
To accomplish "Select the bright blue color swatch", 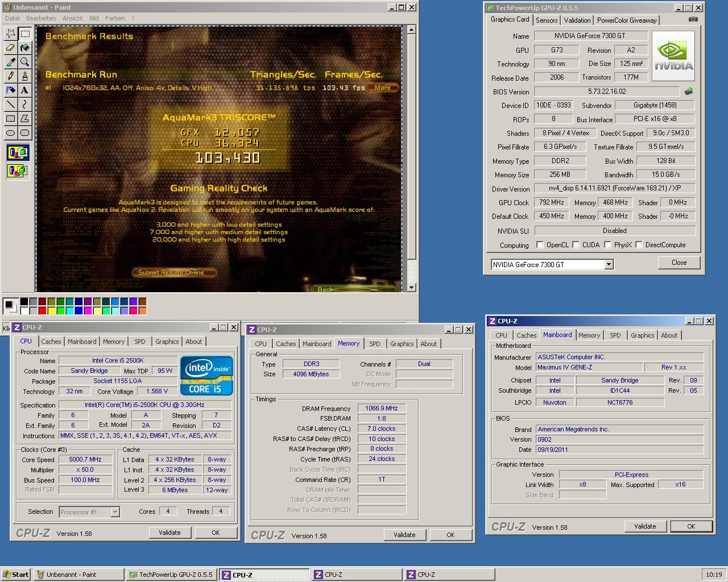I will (79, 310).
